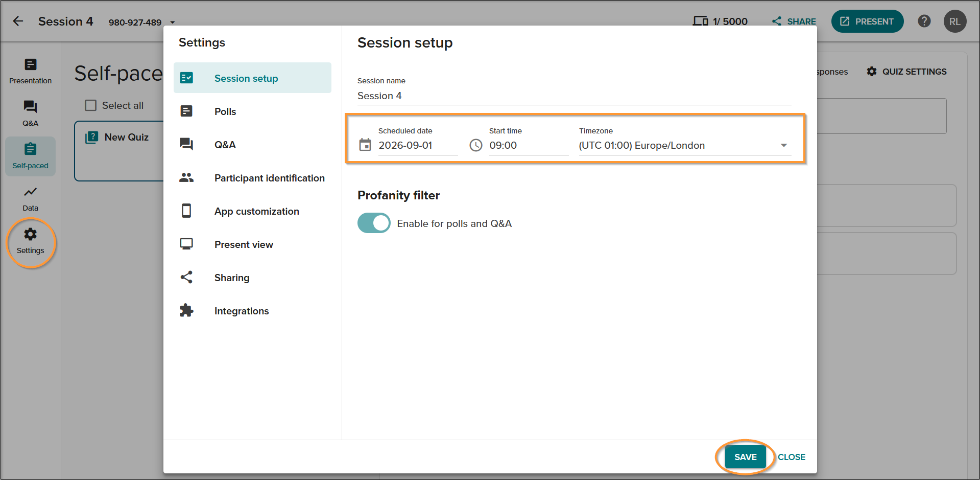The height and width of the screenshot is (480, 980).
Task: Click the Session setup checklist icon
Action: point(186,78)
